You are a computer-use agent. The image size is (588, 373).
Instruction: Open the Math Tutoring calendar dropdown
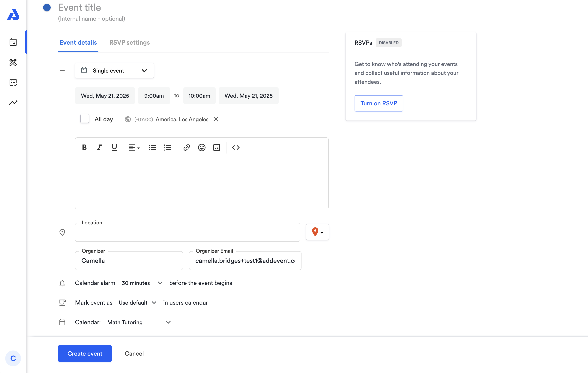click(139, 322)
